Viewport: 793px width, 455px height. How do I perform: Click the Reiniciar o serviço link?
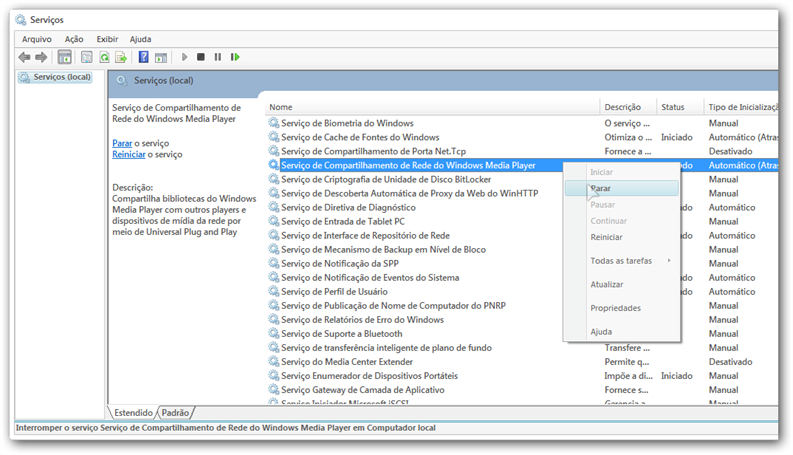(x=128, y=155)
